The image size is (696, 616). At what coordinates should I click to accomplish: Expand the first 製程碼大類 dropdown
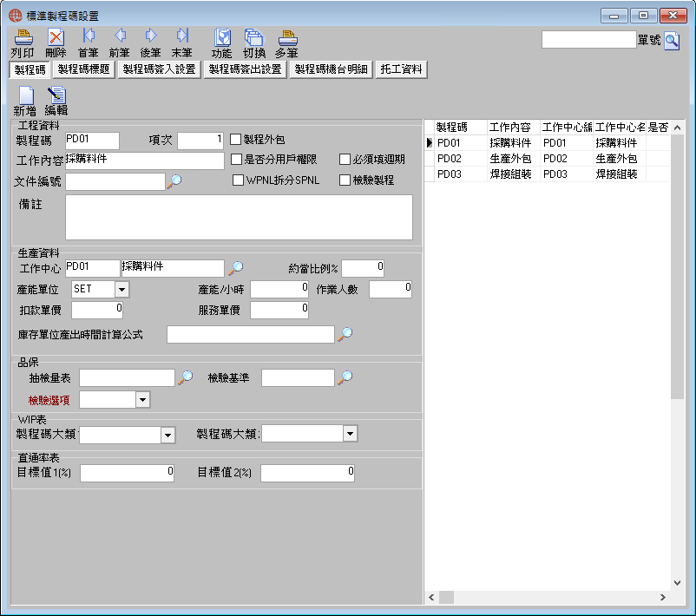pyautogui.click(x=167, y=435)
